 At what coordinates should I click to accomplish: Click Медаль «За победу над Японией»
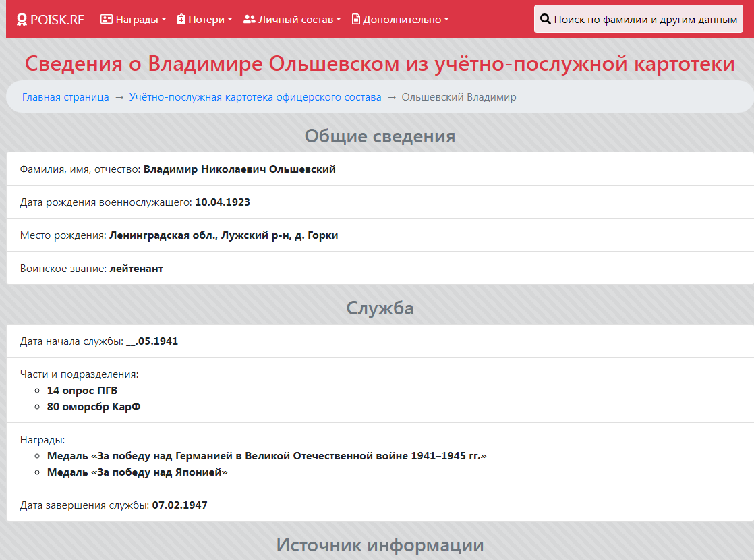(137, 472)
